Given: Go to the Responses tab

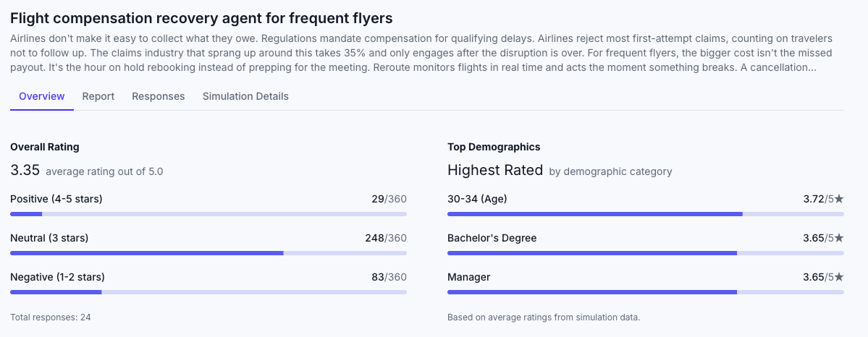Looking at the screenshot, I should coord(158,96).
